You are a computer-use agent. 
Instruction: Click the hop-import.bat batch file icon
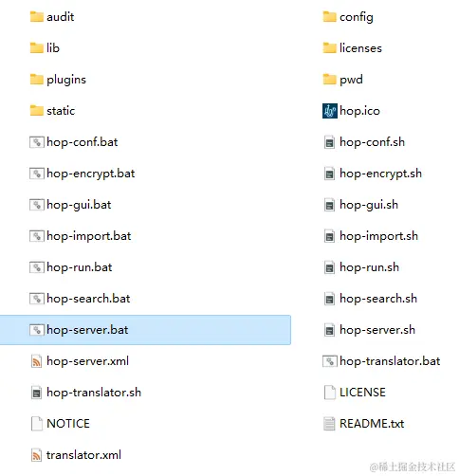[37, 236]
